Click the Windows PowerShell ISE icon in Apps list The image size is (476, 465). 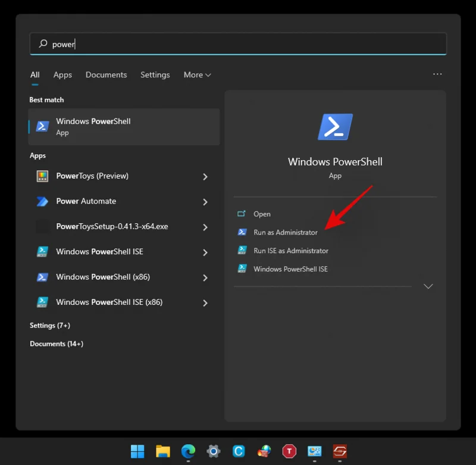(42, 252)
